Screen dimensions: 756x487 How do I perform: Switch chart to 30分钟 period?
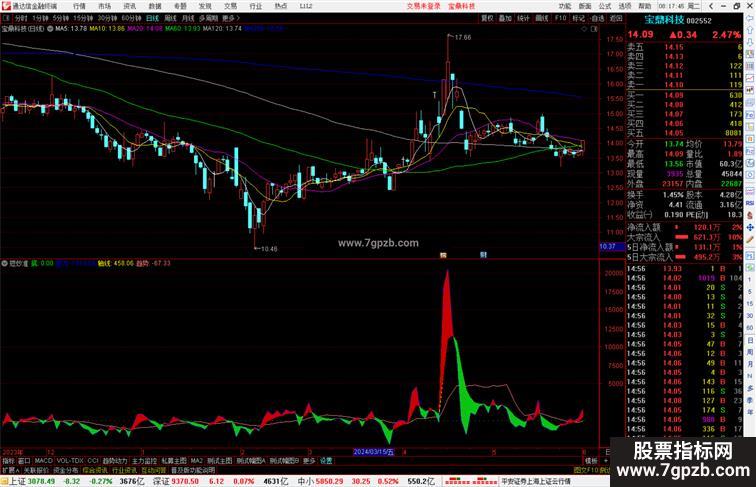(x=107, y=18)
